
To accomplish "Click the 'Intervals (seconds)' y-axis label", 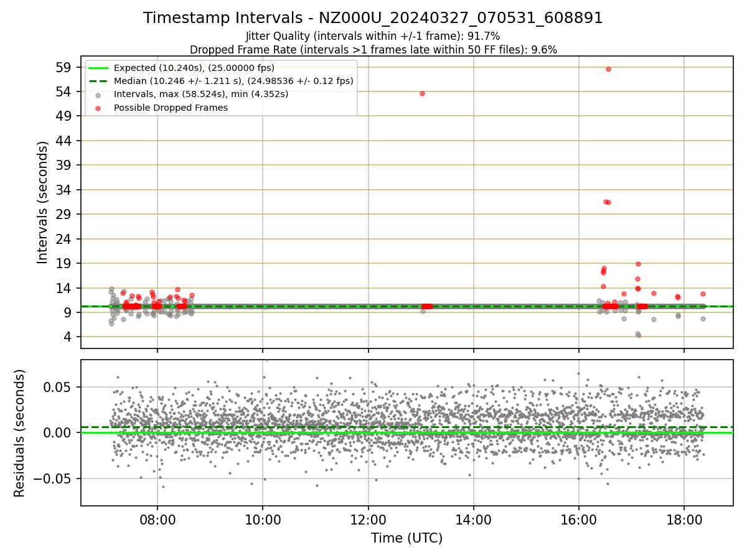I will pos(42,202).
